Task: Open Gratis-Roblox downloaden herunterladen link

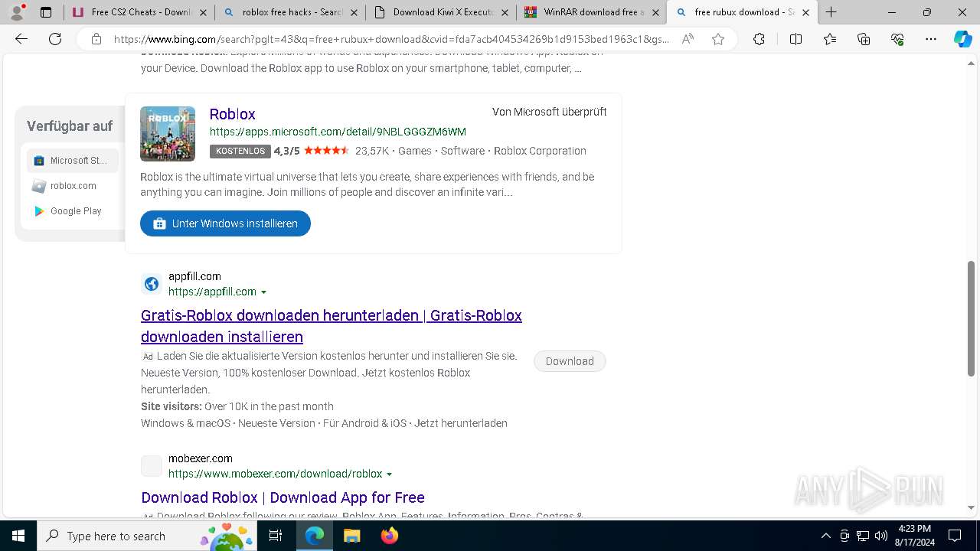Action: pos(332,326)
